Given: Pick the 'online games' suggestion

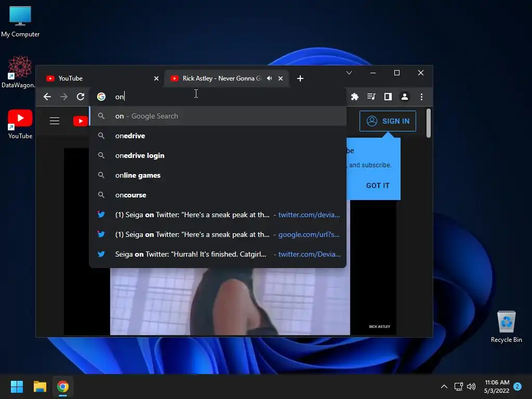Looking at the screenshot, I should coord(218,175).
